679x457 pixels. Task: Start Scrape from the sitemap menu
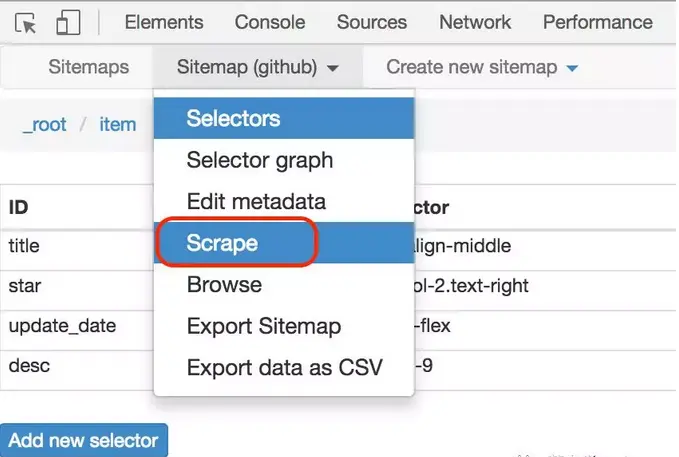click(222, 243)
